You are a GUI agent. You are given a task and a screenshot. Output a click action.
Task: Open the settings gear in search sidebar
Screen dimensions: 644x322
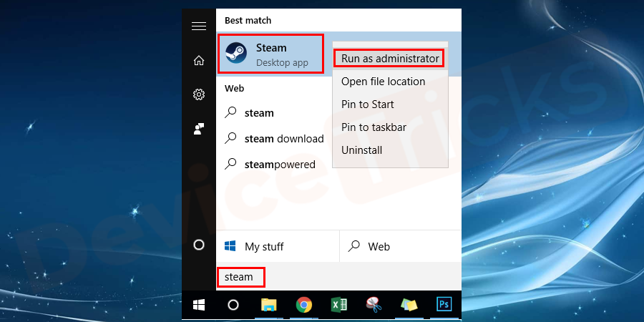tap(199, 94)
